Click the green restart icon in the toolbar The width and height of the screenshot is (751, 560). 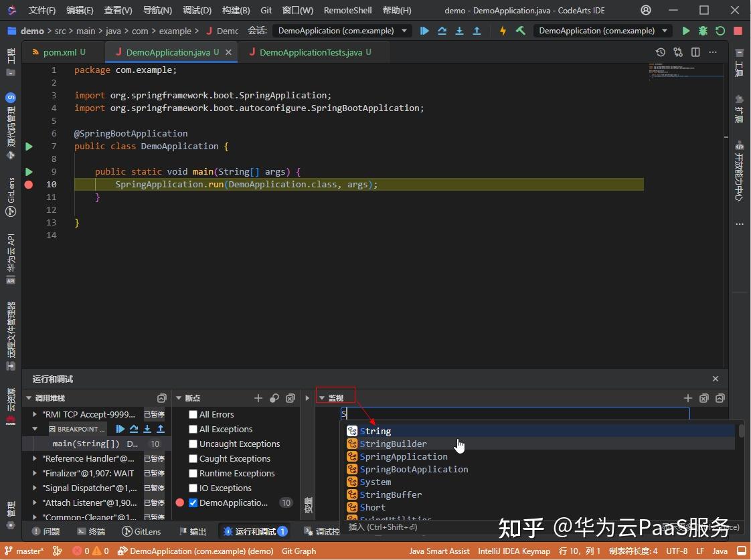point(720,31)
